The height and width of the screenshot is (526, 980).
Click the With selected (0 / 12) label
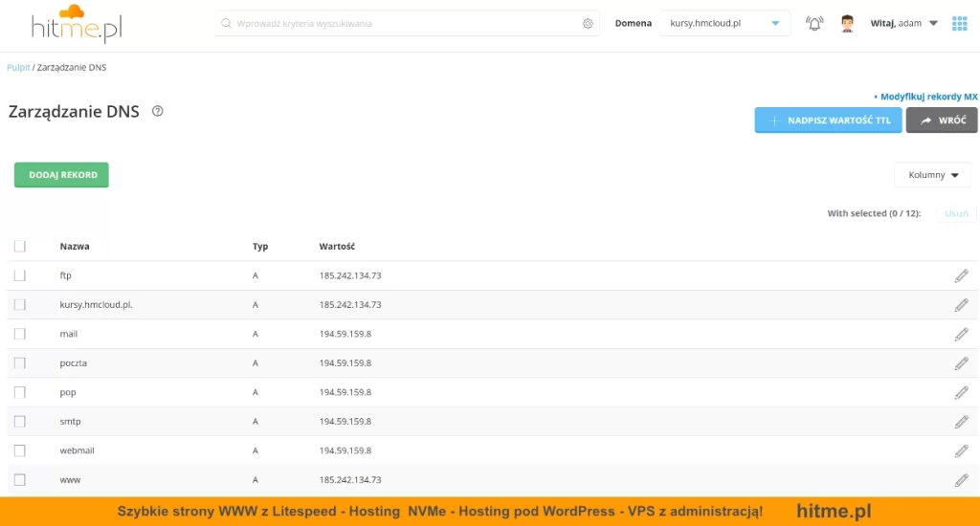(874, 213)
